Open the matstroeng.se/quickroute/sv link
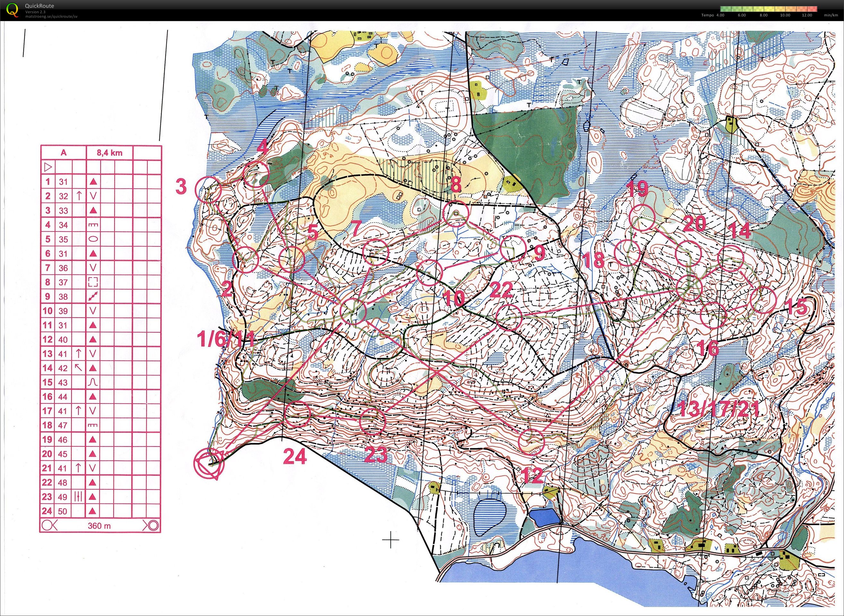The width and height of the screenshot is (844, 616). (x=51, y=16)
